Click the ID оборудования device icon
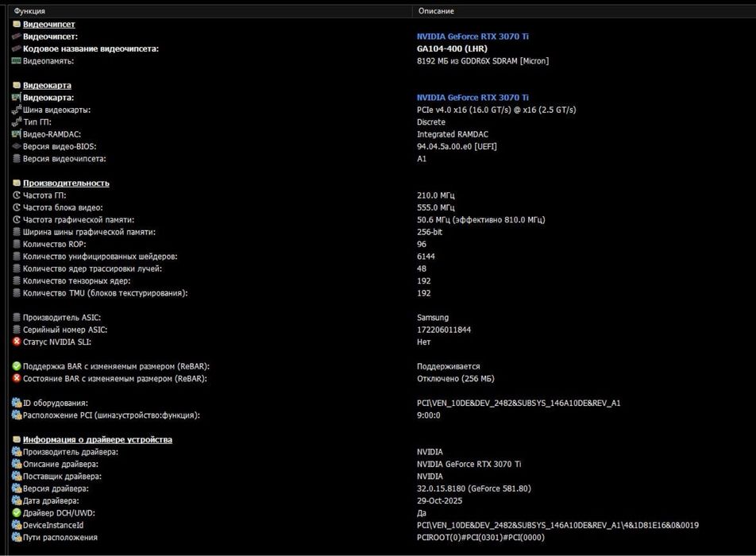 17,403
